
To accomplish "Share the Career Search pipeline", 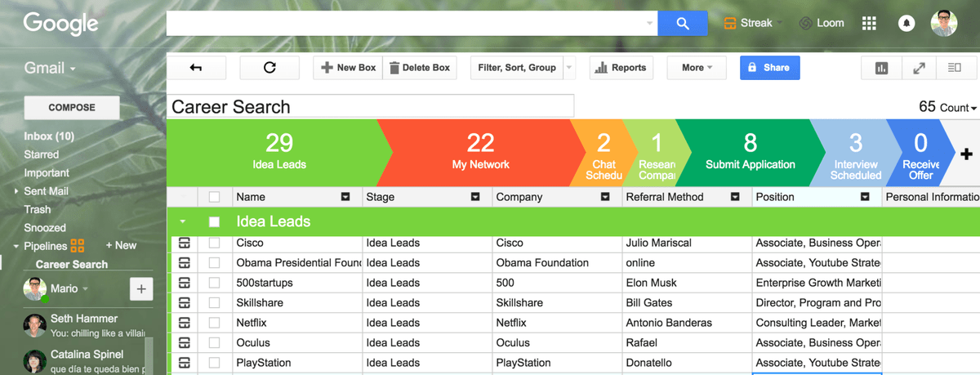I will (770, 68).
